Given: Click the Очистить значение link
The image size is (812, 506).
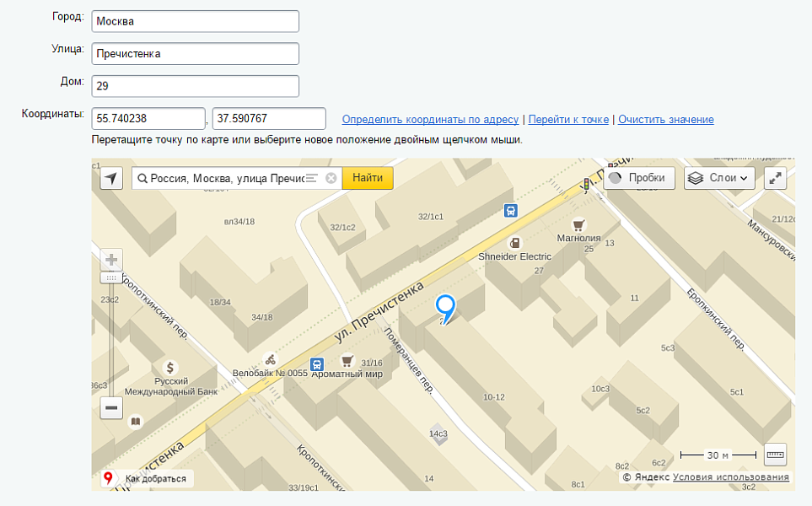Looking at the screenshot, I should tap(665, 120).
